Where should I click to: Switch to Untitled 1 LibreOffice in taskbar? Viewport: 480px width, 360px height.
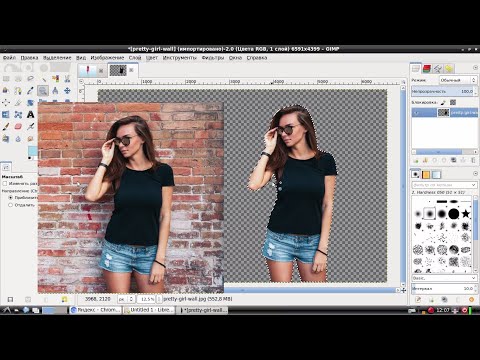click(x=149, y=310)
